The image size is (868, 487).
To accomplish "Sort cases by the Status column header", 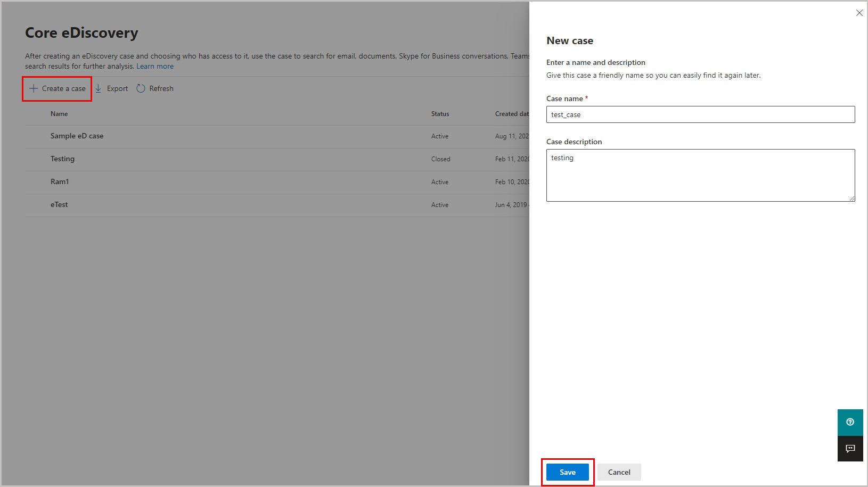I will (x=440, y=114).
